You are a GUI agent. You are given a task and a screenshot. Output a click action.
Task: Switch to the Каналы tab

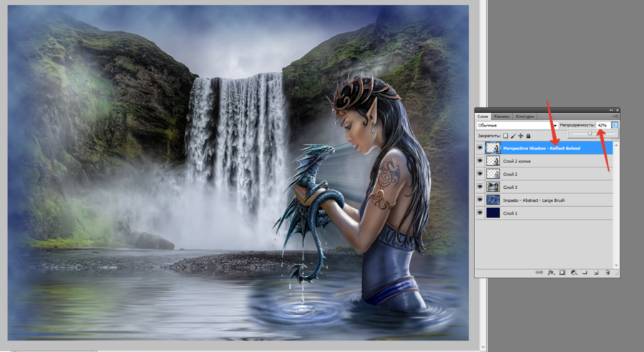[502, 117]
